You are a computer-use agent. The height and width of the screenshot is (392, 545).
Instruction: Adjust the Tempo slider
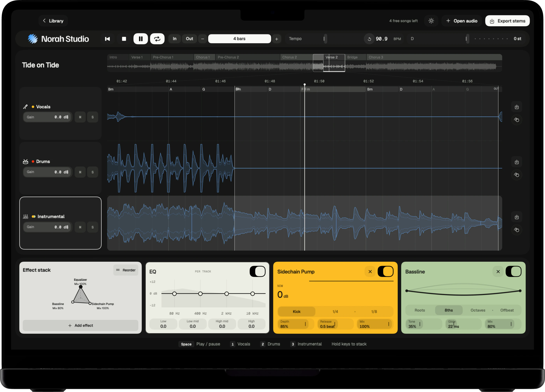pyautogui.click(x=325, y=39)
